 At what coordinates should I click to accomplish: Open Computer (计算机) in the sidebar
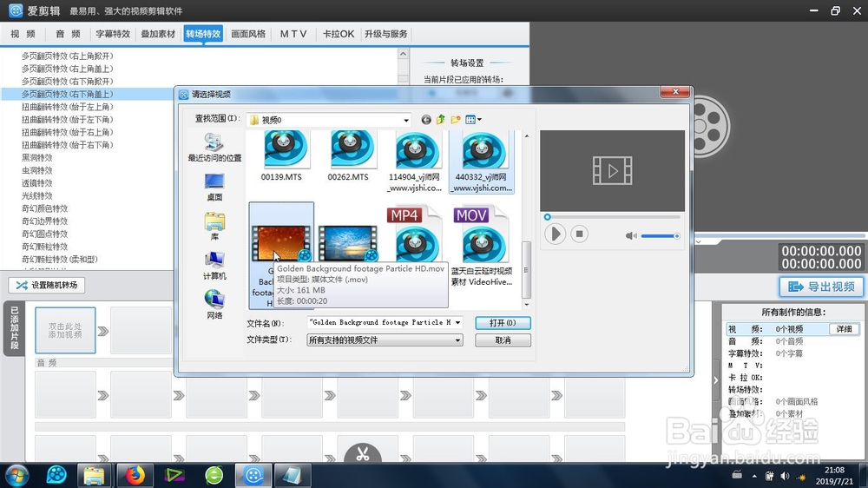(214, 266)
